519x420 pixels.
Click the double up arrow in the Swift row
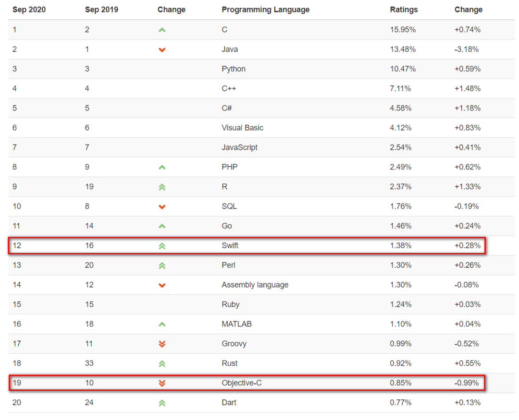[162, 246]
